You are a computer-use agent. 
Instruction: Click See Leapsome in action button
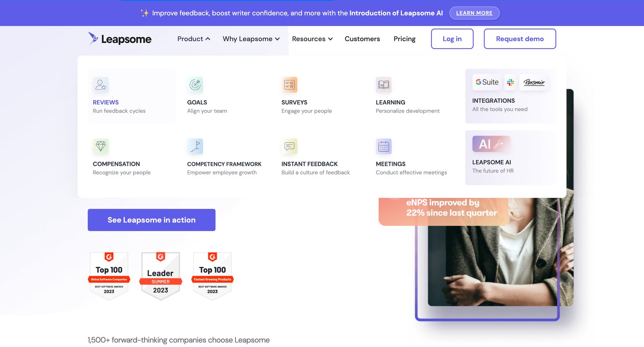coord(152,220)
